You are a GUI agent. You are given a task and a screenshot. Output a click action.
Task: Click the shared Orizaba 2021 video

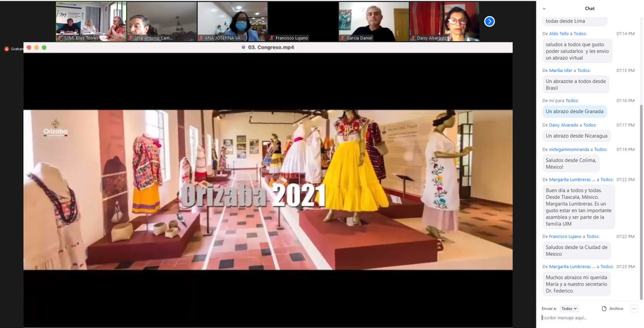coord(268,190)
